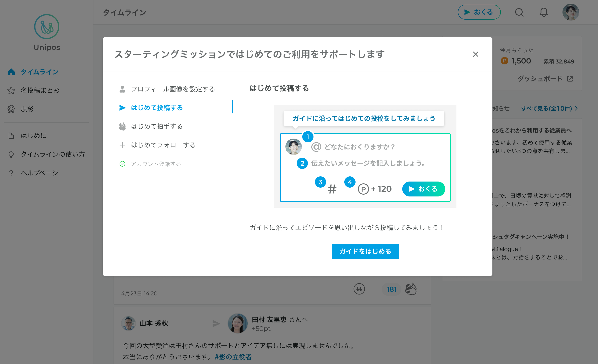
Task: Click the 山本 秀秋 name
Action: click(154, 323)
